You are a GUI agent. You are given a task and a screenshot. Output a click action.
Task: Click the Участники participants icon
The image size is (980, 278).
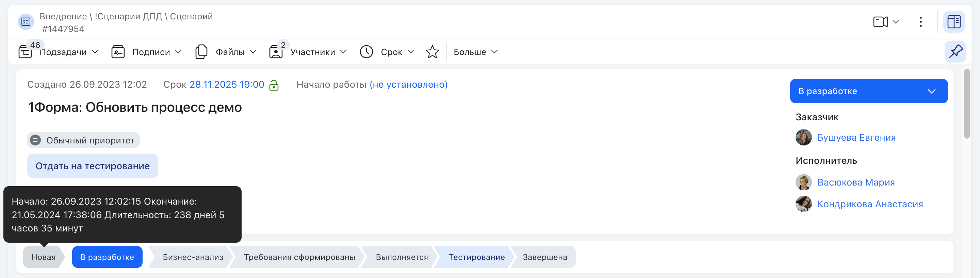click(x=276, y=52)
